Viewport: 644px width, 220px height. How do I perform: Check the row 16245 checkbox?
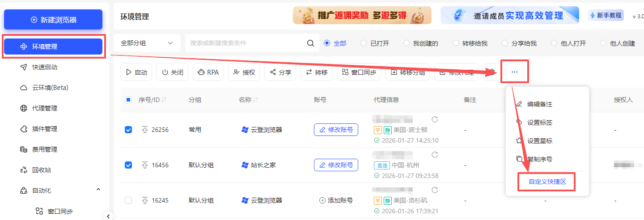click(x=128, y=200)
